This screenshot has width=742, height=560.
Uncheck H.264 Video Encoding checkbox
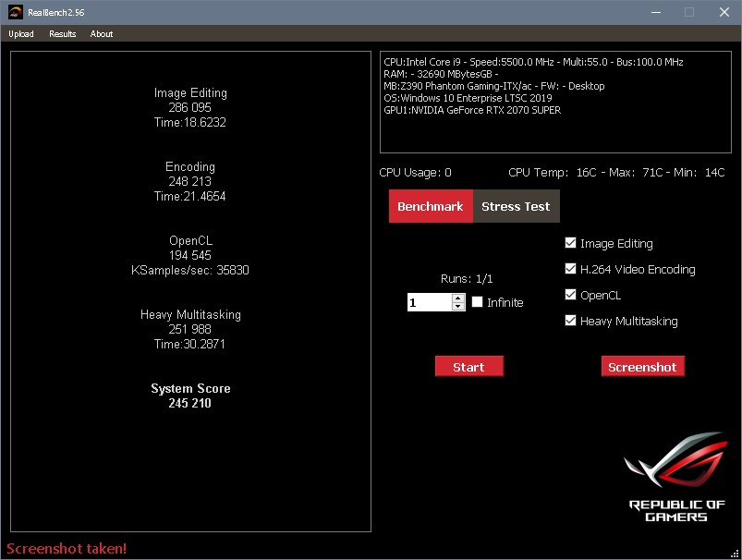[571, 269]
